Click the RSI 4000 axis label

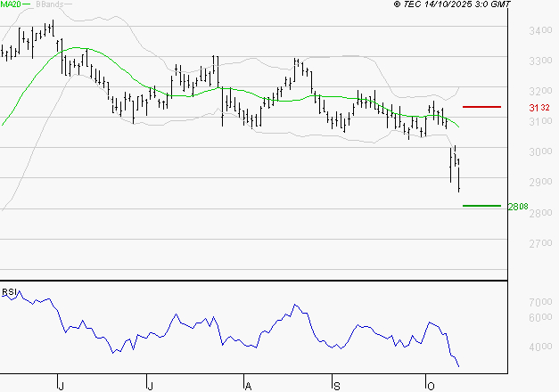(540, 347)
